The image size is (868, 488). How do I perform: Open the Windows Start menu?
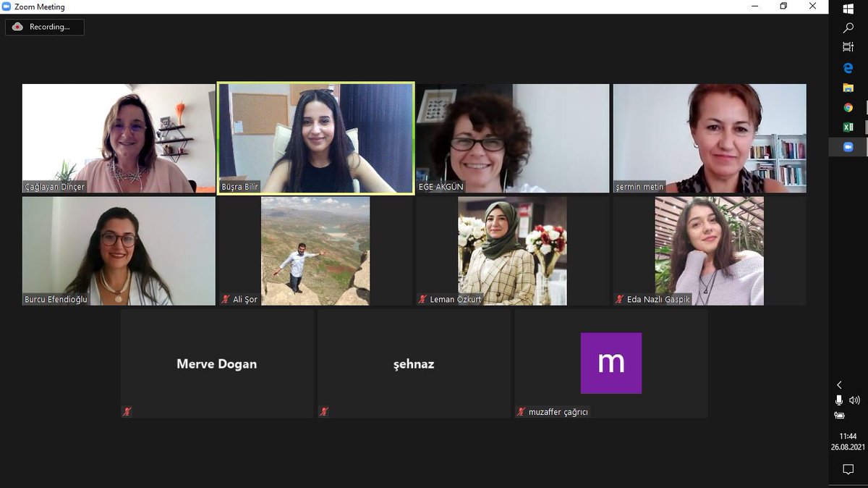click(848, 9)
